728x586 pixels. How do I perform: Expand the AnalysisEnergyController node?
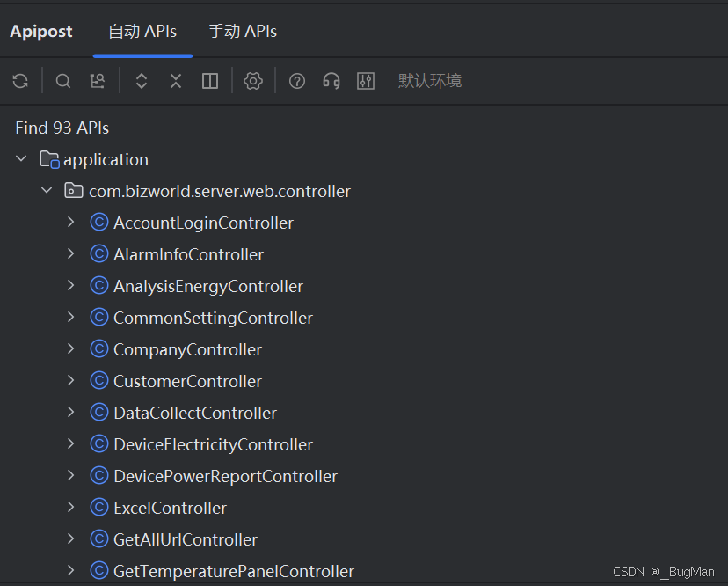[x=71, y=285]
